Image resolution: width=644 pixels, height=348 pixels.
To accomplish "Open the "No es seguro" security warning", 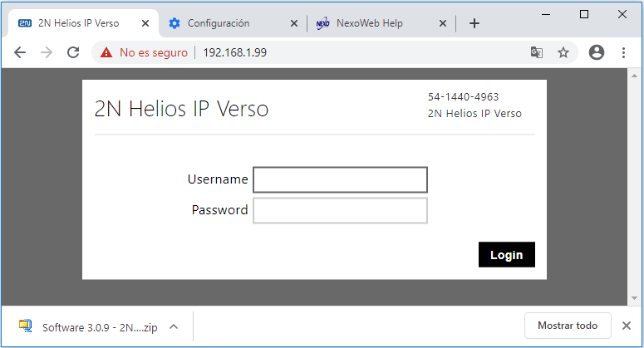I will tap(144, 52).
